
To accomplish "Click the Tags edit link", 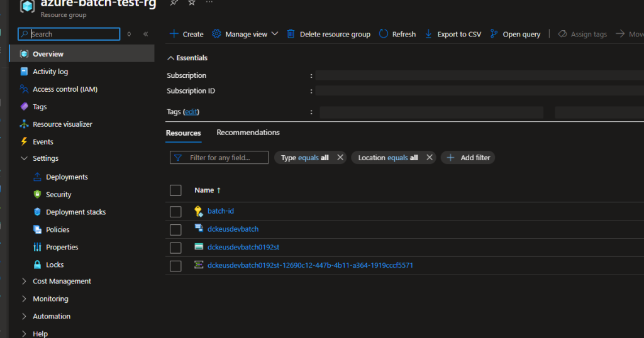I will tap(191, 112).
